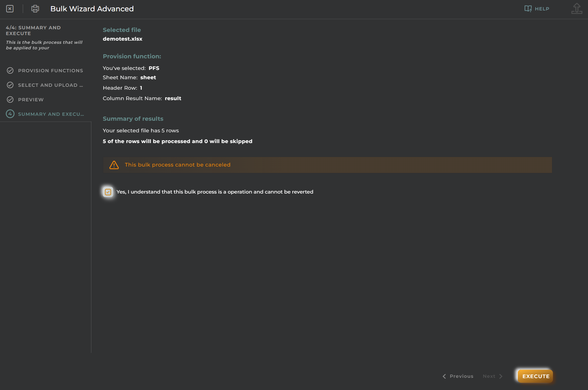Click the Next navigation button

(492, 376)
